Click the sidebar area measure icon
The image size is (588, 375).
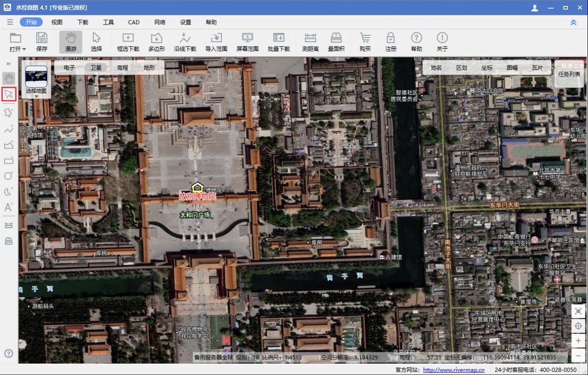(9, 241)
